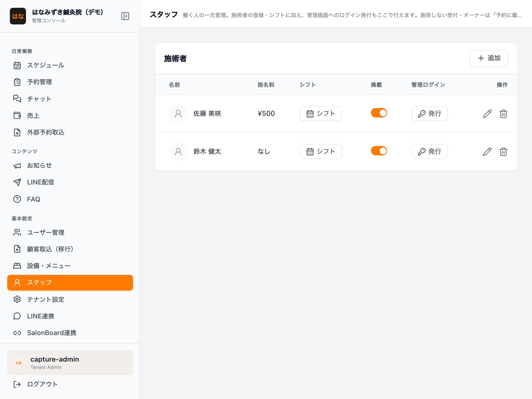
Task: Open 顧客取込（移行）page
Action: (70, 249)
